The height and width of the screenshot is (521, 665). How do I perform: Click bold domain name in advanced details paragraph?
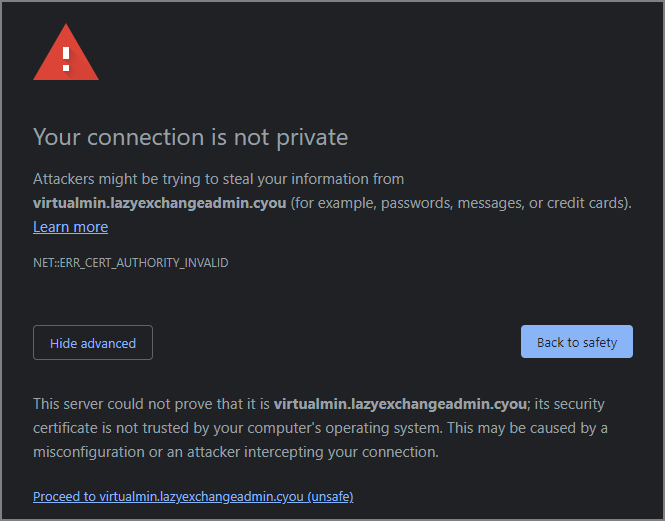pyautogui.click(x=400, y=404)
